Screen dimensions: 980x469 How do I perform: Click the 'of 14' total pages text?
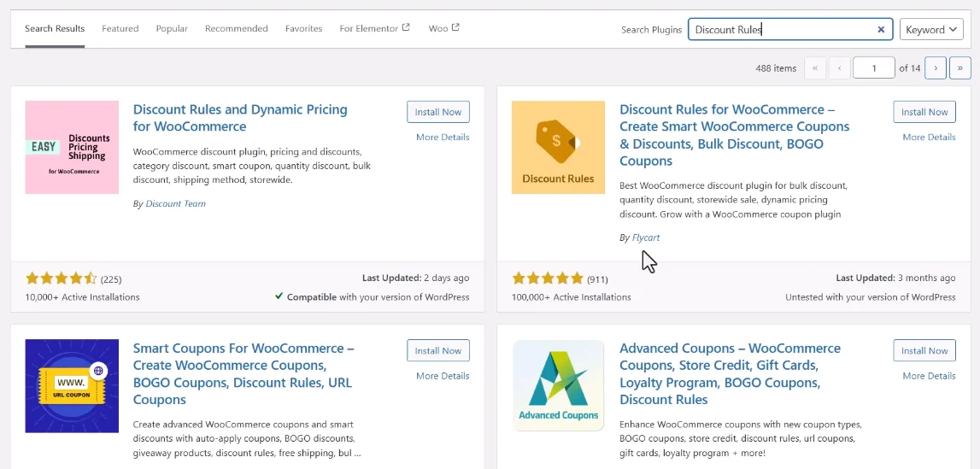tap(909, 68)
